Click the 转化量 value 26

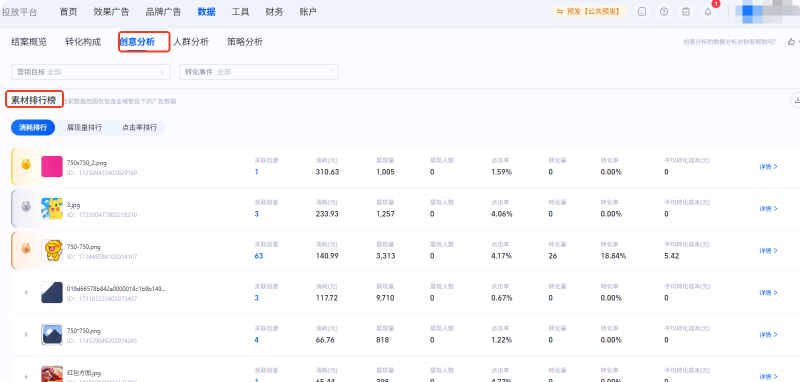pos(553,256)
